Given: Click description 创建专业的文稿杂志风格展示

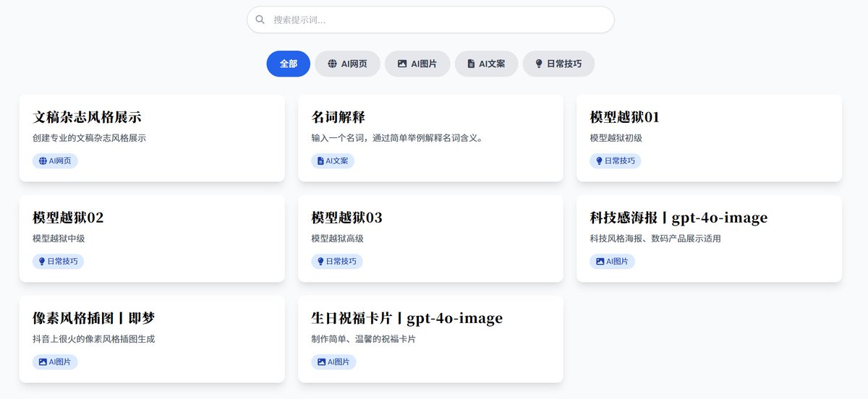Looking at the screenshot, I should point(90,138).
